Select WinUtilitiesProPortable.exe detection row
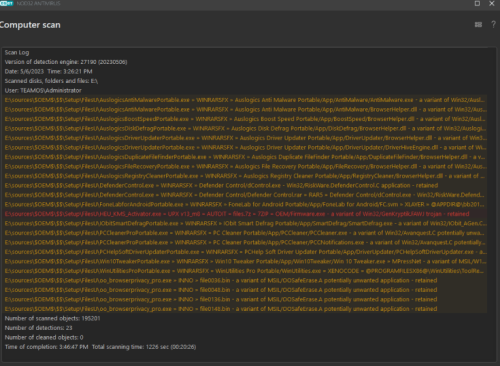The height and width of the screenshot is (366, 500). [245, 271]
